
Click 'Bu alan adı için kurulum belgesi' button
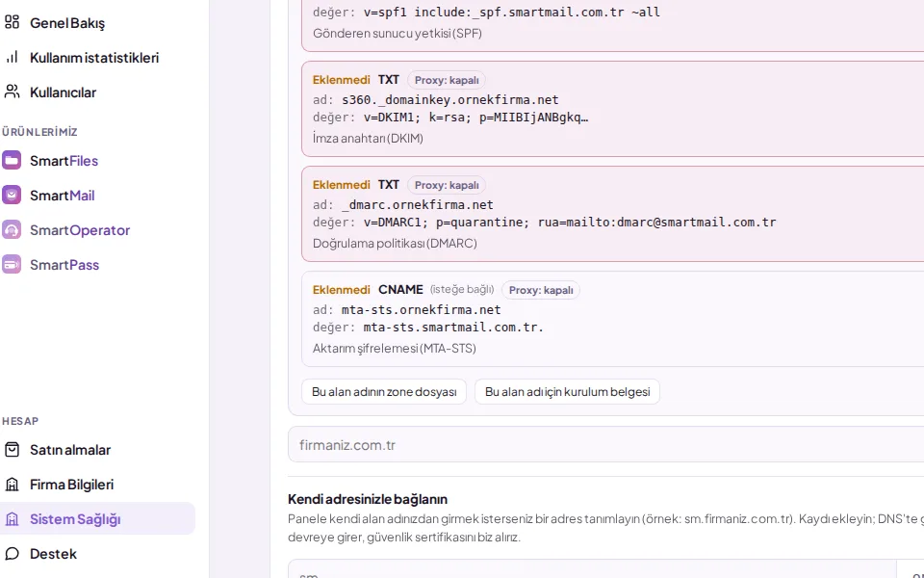tap(567, 392)
